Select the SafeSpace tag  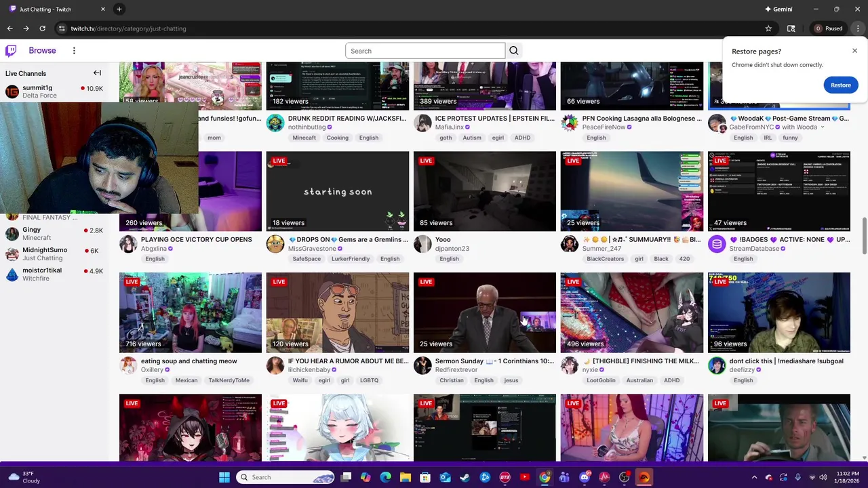[x=307, y=259]
